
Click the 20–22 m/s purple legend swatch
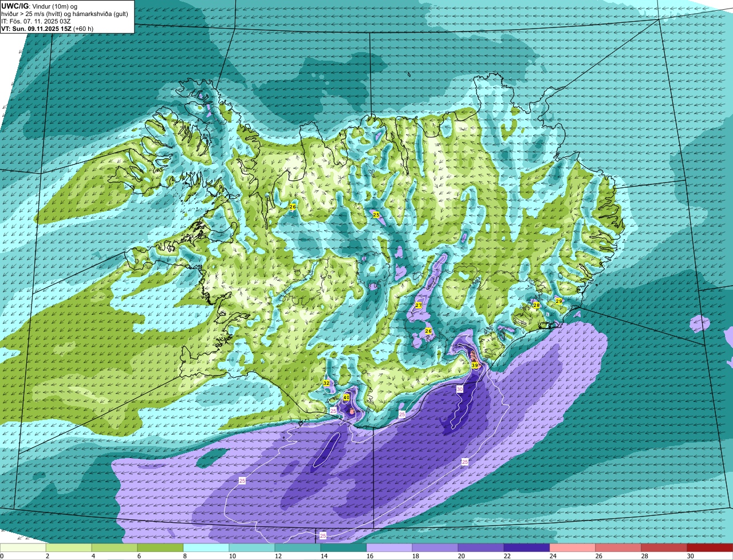coord(481,547)
